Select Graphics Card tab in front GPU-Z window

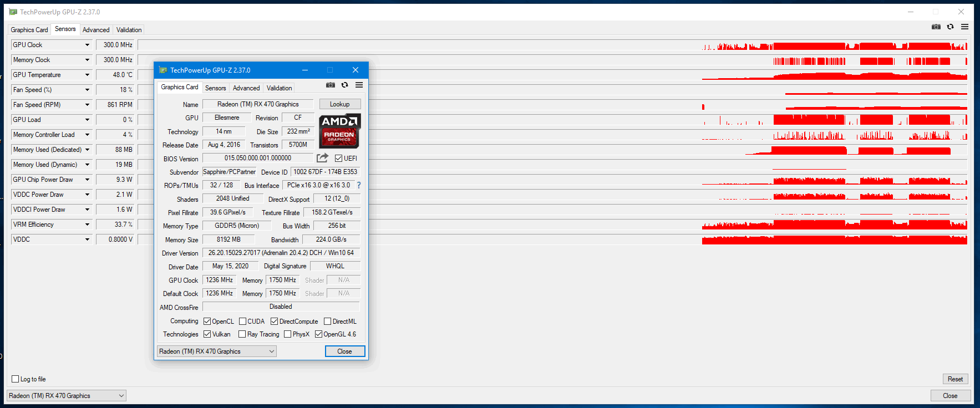pyautogui.click(x=180, y=87)
